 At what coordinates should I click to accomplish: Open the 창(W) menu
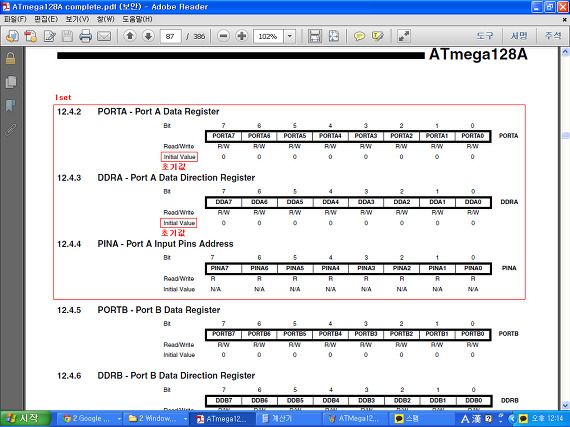[105, 19]
